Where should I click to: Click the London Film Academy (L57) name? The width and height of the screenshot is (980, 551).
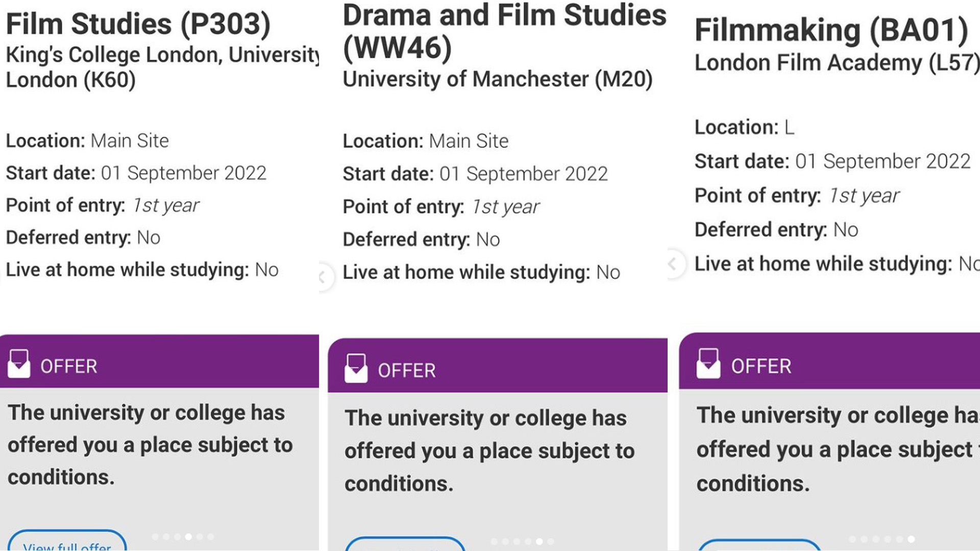pos(836,63)
